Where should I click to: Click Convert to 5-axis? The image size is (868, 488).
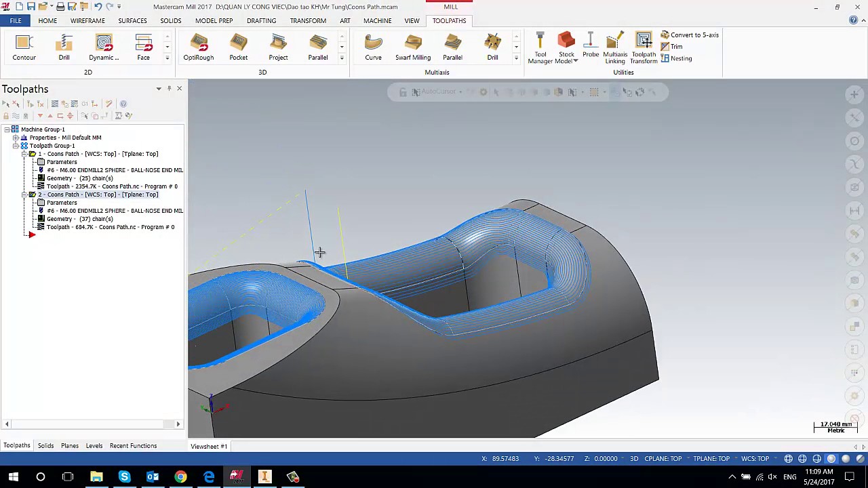pyautogui.click(x=690, y=35)
